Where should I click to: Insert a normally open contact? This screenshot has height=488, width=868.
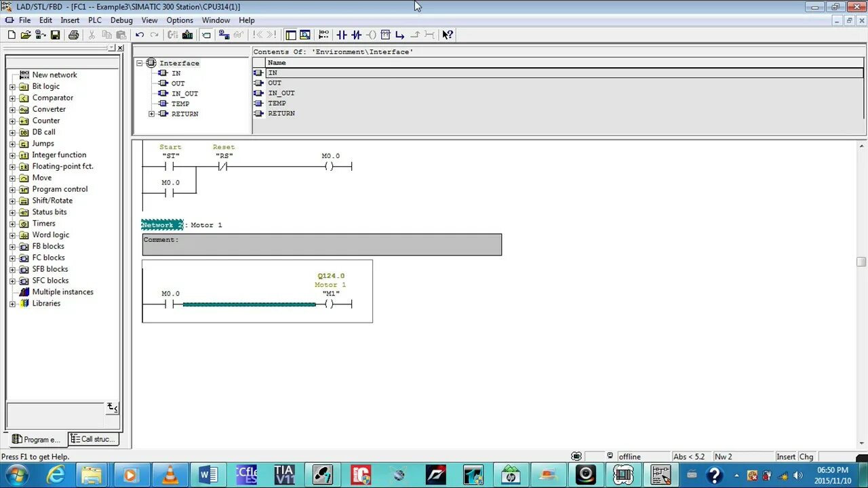point(341,35)
